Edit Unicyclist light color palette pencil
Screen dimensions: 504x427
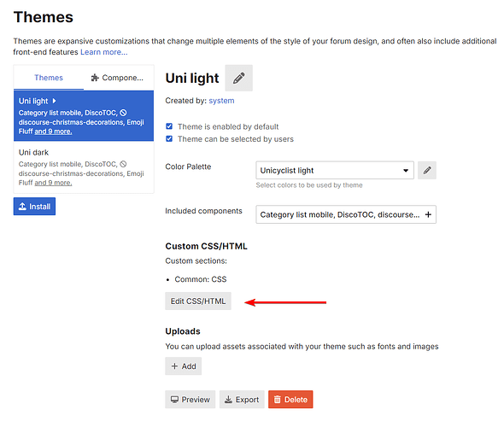[427, 170]
